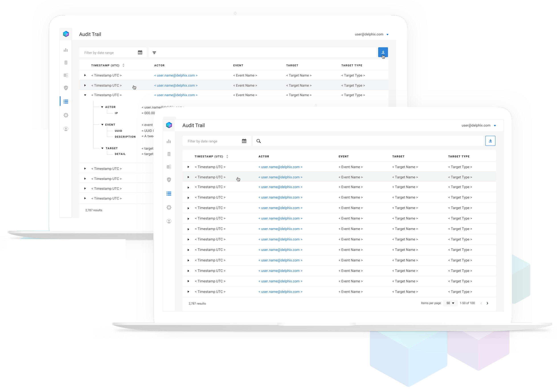Click blue download button in back window

[383, 52]
